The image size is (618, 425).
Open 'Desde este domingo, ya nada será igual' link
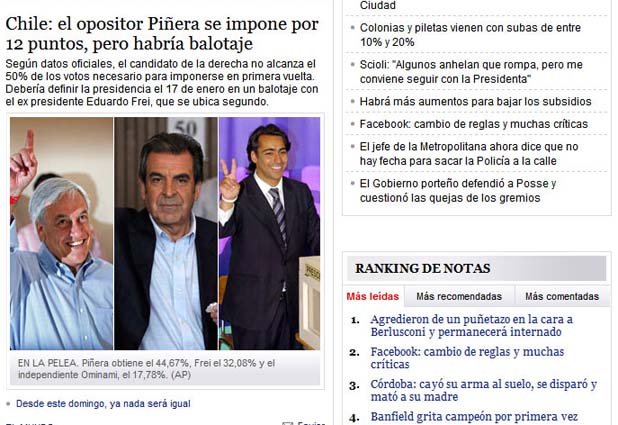click(x=103, y=404)
